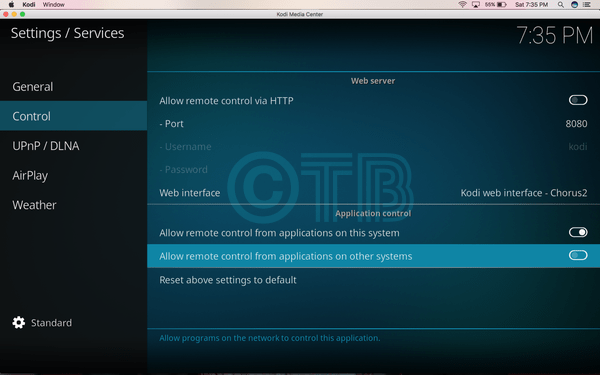The height and width of the screenshot is (375, 600).
Task: Click the disabled Password setting row
Action: click(373, 170)
